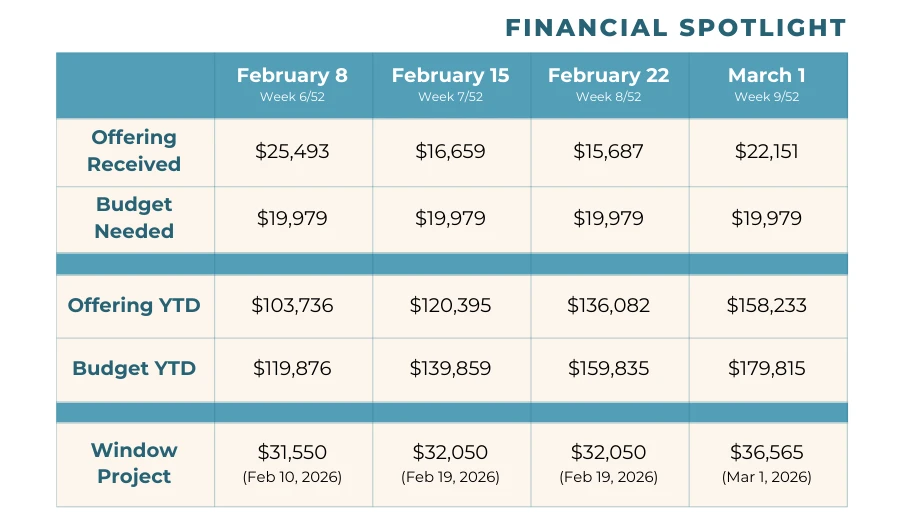This screenshot has width=900, height=525.
Task: Click the $103,736 Offering YTD value
Action: click(292, 305)
